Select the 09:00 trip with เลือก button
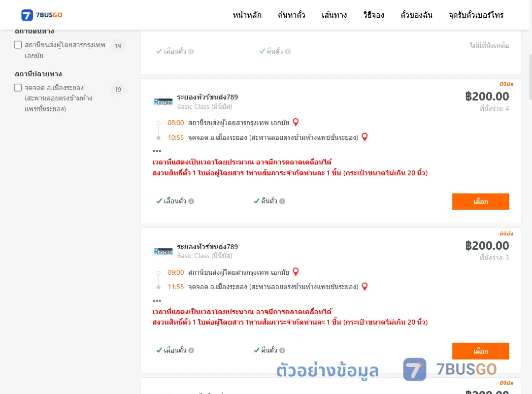The width and height of the screenshot is (532, 394). point(480,351)
